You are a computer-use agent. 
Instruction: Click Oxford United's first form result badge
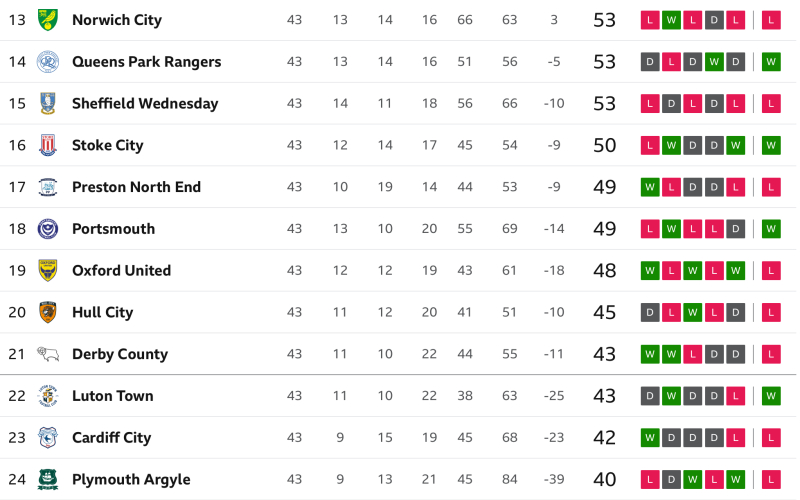[650, 271]
